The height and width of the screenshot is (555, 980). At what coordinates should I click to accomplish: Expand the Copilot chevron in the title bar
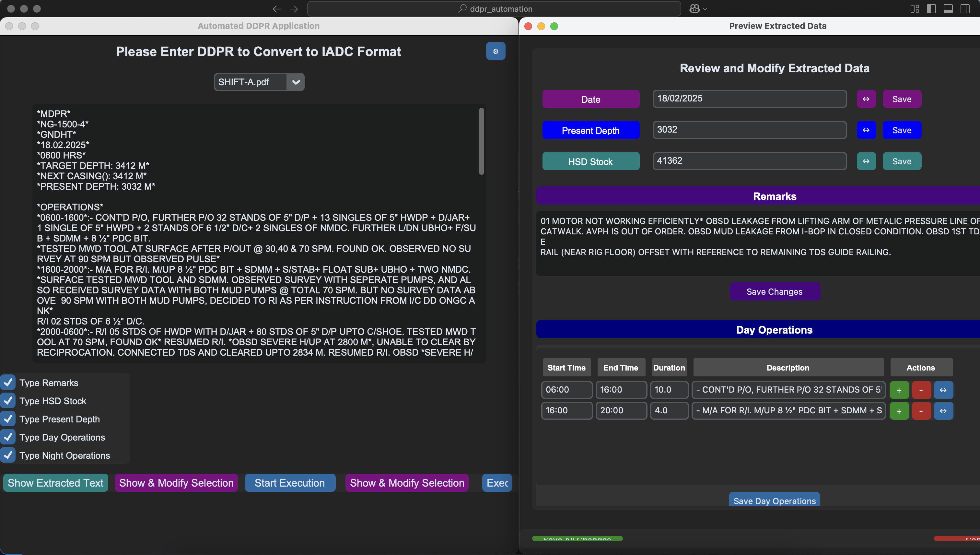coord(705,9)
